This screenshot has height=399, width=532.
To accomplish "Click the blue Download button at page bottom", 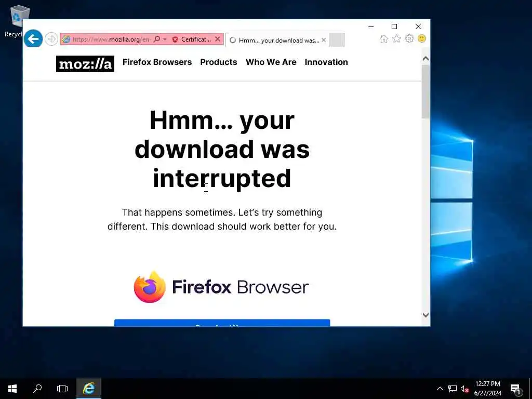I will click(x=222, y=323).
